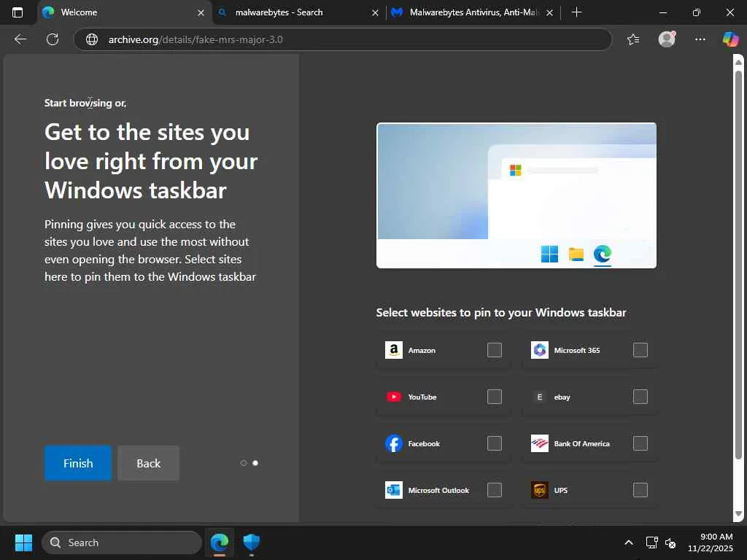Check the UPS pin checkbox

click(x=640, y=490)
